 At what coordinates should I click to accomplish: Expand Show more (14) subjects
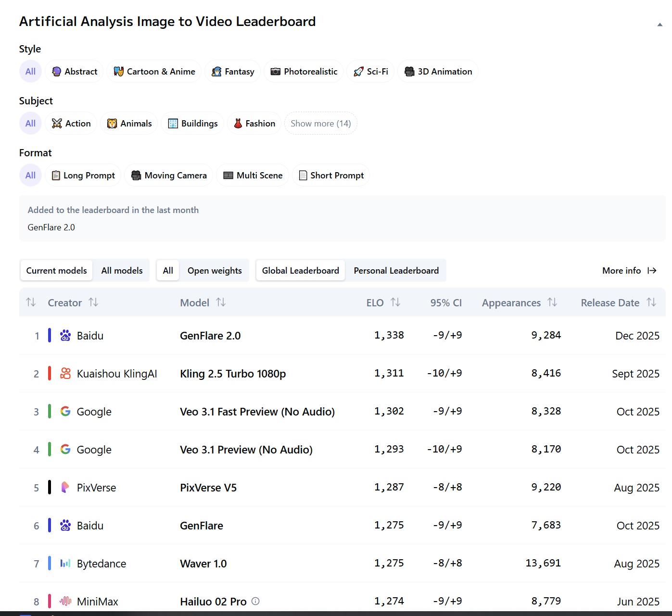(x=321, y=123)
